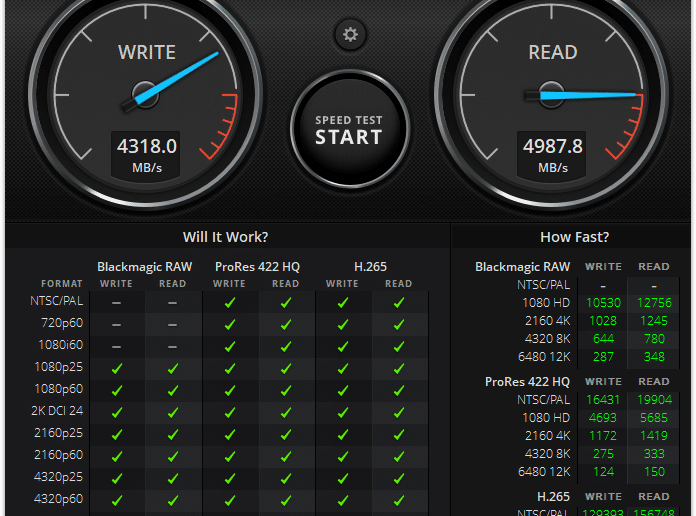The height and width of the screenshot is (516, 696).
Task: Select the 720p60 format row label
Action: (x=62, y=323)
